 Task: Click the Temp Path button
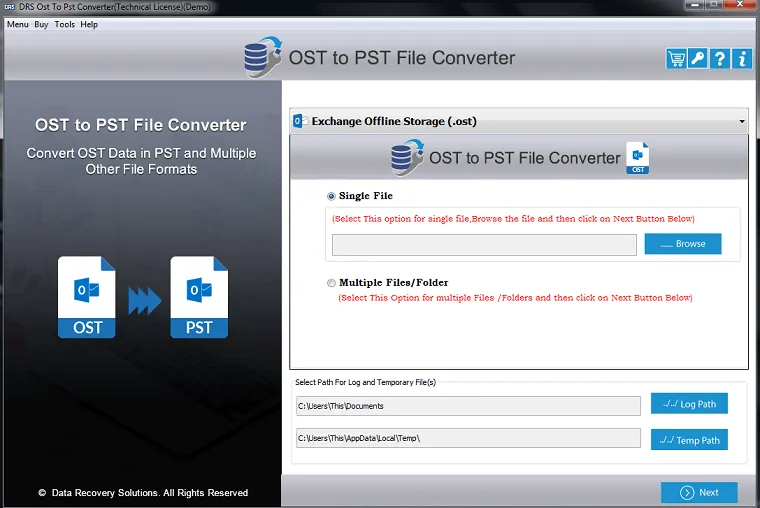point(689,440)
